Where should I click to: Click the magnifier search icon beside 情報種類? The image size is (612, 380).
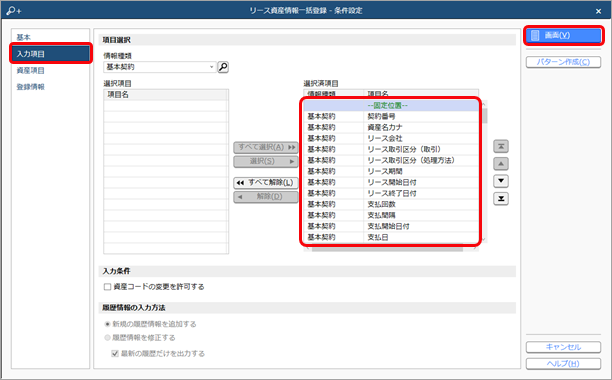tap(223, 67)
